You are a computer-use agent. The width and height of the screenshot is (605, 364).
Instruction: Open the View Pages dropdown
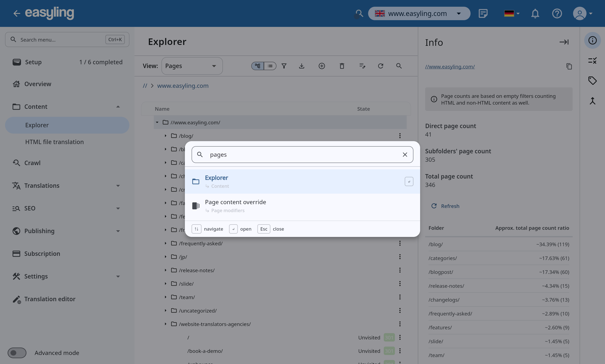[192, 66]
